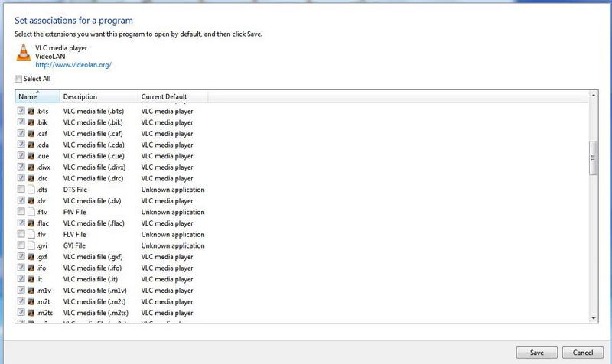Click 'Unknown application' in the .dts row
612x364 pixels.
pyautogui.click(x=173, y=190)
